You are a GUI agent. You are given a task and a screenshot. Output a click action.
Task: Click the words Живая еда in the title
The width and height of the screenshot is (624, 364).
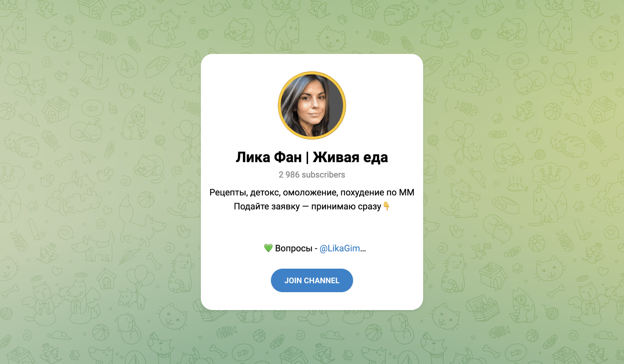click(x=350, y=157)
